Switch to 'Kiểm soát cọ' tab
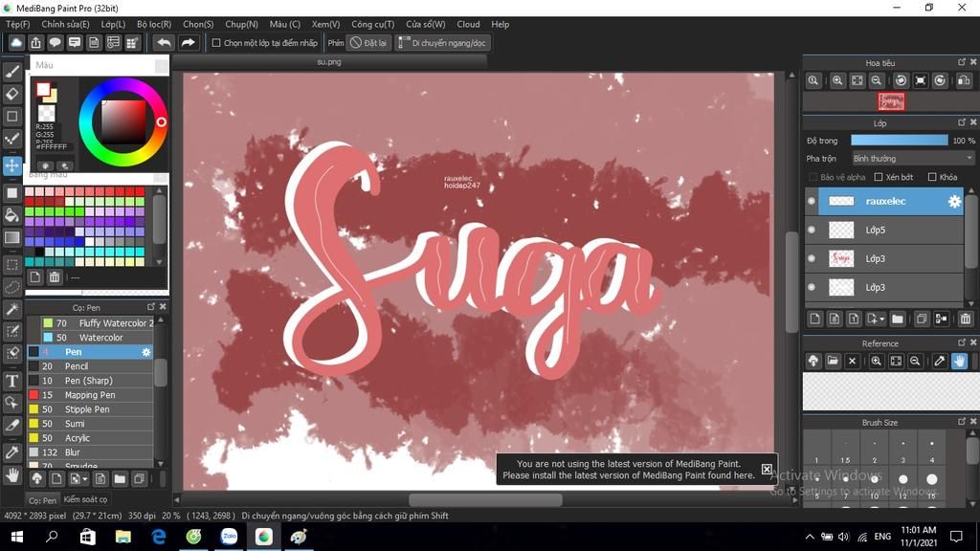The height and width of the screenshot is (551, 980). pos(85,499)
